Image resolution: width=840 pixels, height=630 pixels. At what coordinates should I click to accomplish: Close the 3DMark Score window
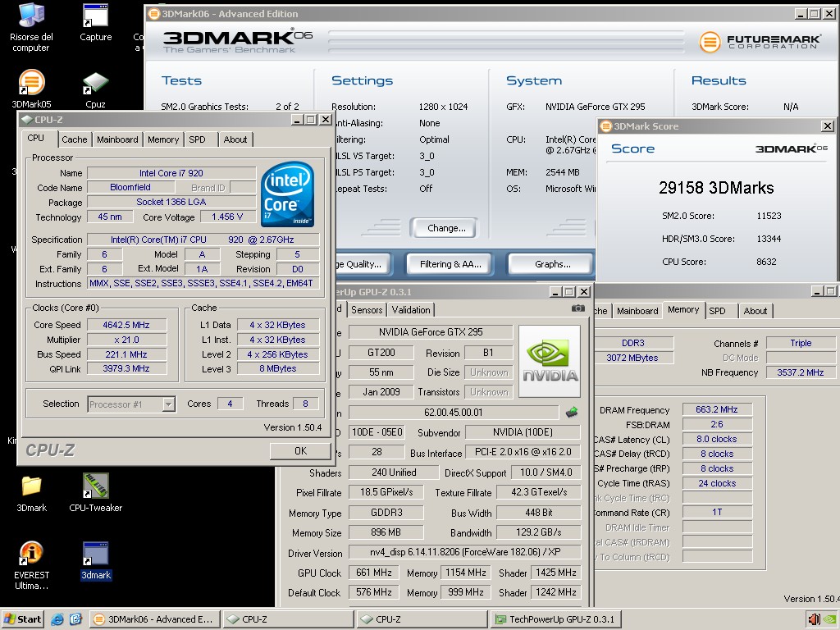tap(828, 126)
